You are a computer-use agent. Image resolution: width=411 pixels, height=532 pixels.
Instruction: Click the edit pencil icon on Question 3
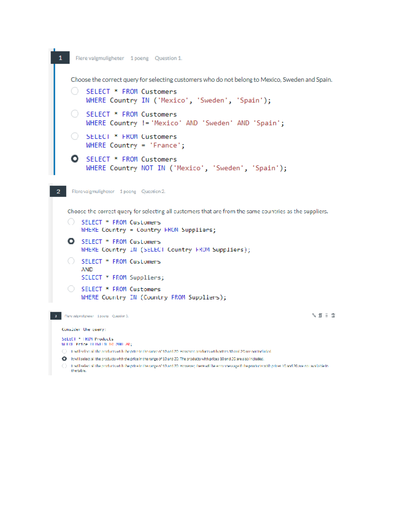pyautogui.click(x=314, y=315)
